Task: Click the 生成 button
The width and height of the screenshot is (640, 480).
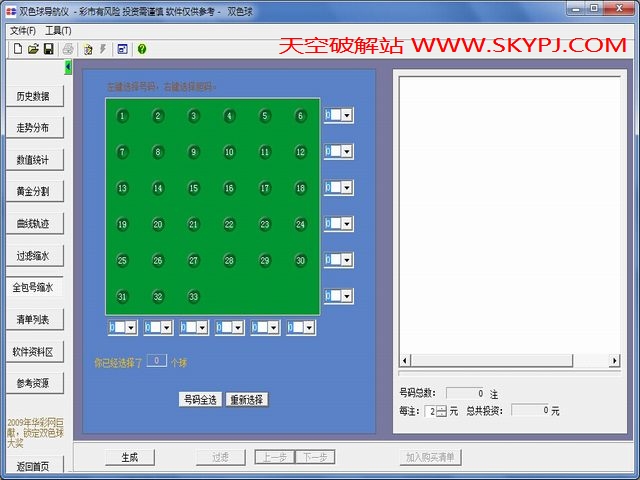Action: coord(129,457)
